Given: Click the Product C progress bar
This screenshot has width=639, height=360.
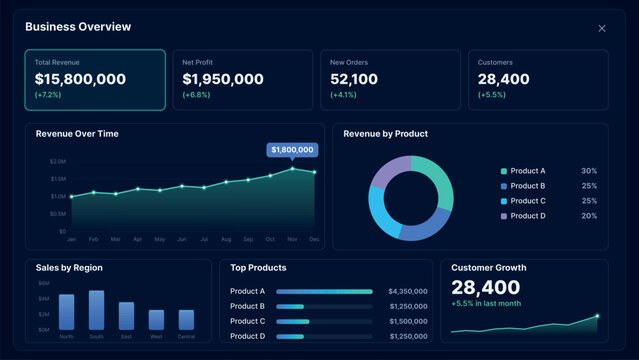Looking at the screenshot, I should [324, 322].
